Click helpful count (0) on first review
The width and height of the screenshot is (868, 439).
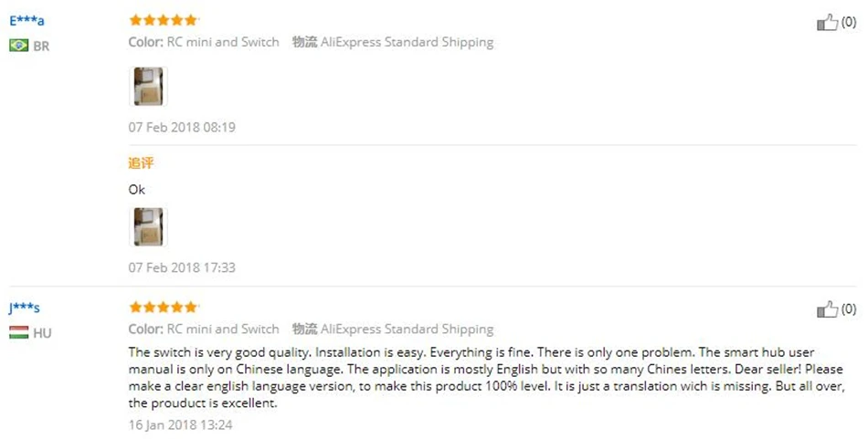(849, 22)
